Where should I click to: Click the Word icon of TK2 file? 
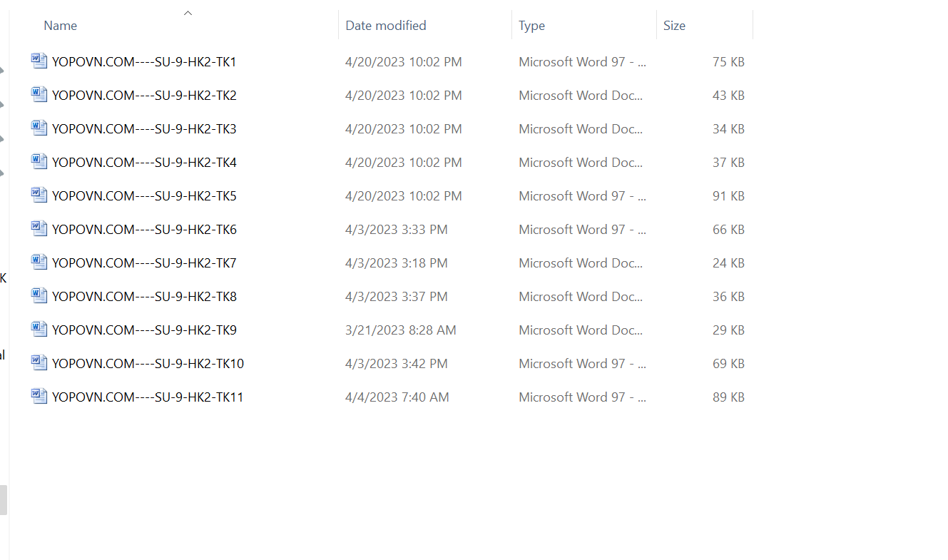coord(39,95)
